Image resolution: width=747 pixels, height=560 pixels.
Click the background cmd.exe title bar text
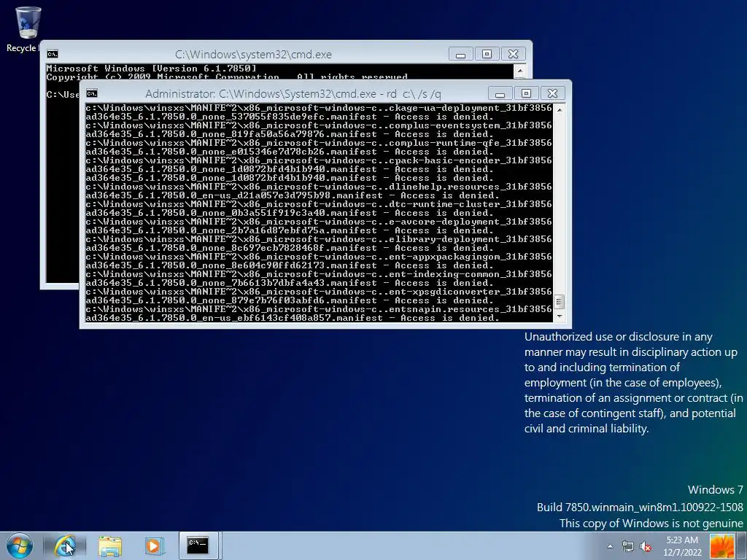(x=253, y=54)
